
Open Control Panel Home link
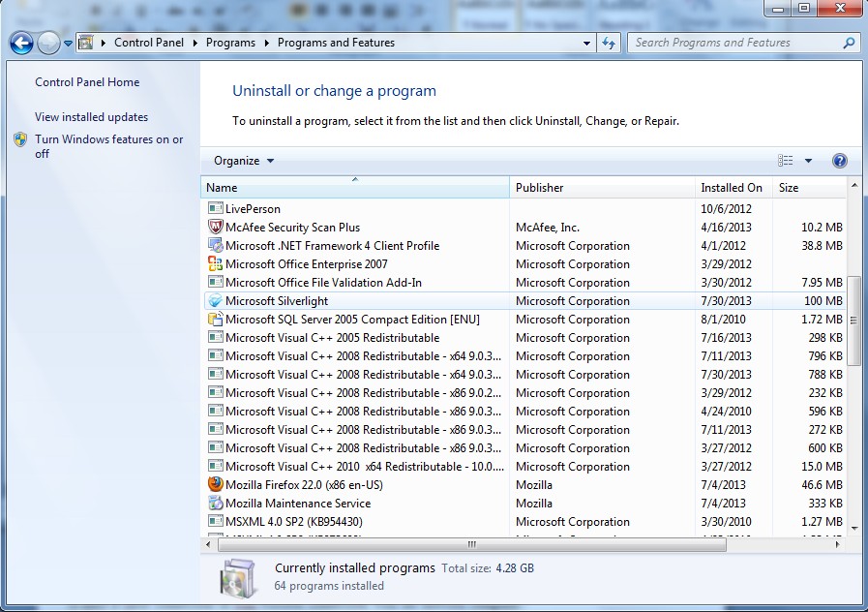[x=87, y=82]
